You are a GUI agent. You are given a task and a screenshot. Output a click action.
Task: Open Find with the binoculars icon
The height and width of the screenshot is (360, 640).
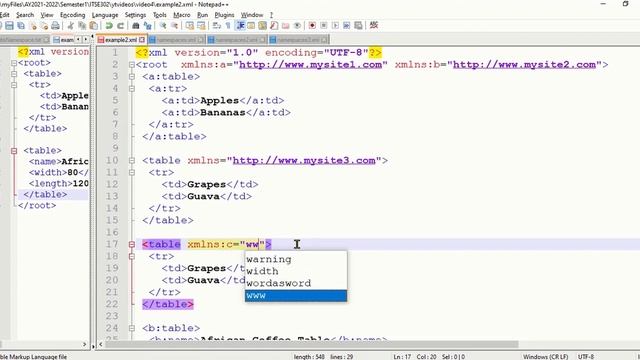point(136,26)
